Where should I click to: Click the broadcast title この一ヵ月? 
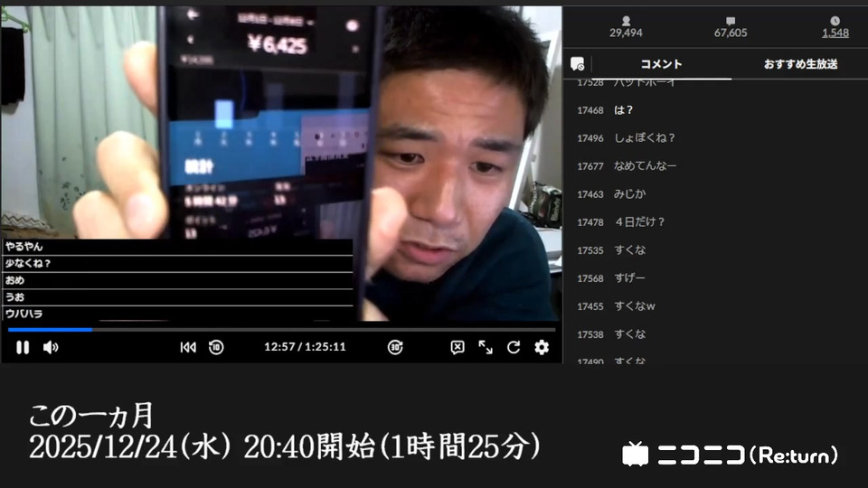click(x=90, y=416)
